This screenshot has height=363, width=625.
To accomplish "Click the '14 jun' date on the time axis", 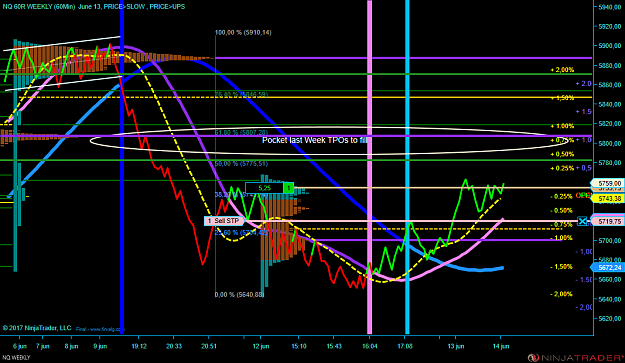I will coord(501,346).
